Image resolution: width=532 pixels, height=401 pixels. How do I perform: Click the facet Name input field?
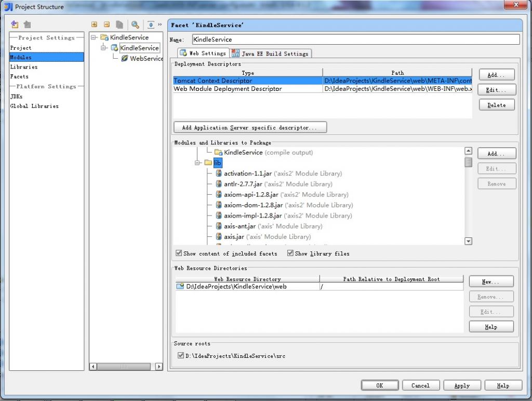tap(355, 39)
